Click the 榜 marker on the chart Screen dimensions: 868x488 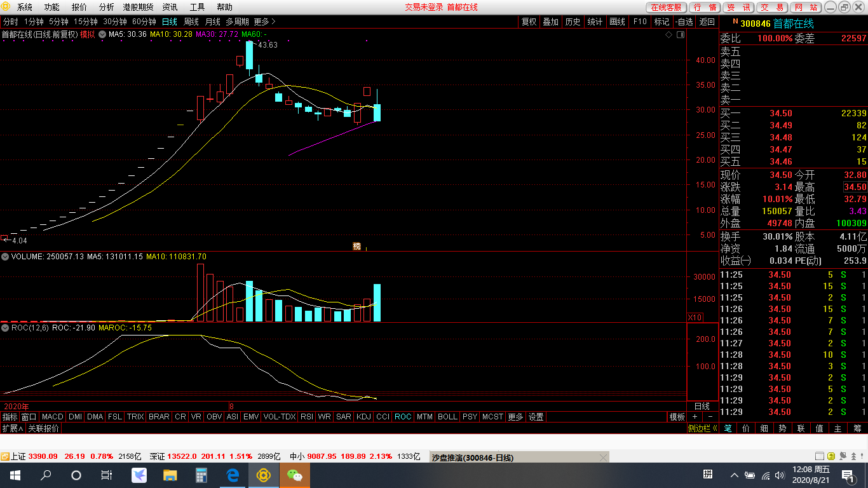[357, 246]
